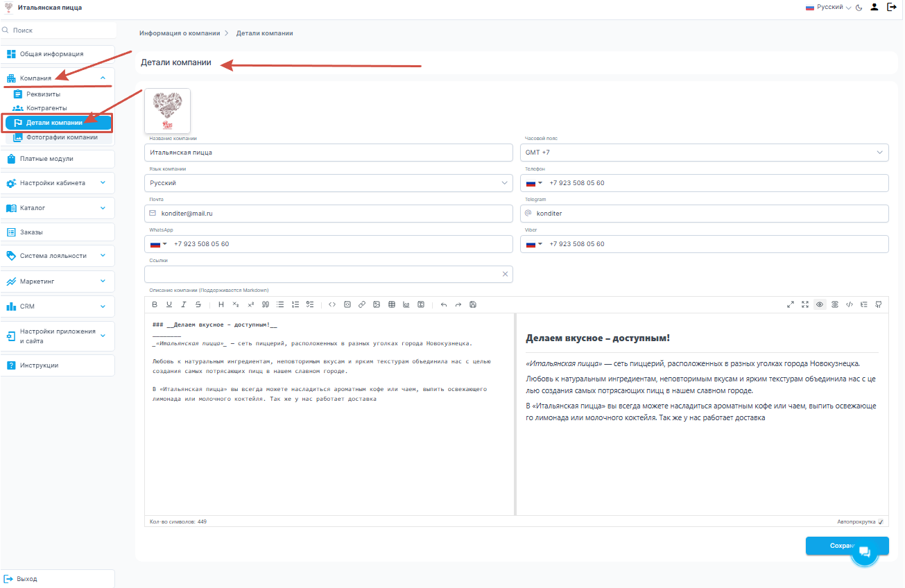Click the company logo thumbnail

[x=167, y=110]
